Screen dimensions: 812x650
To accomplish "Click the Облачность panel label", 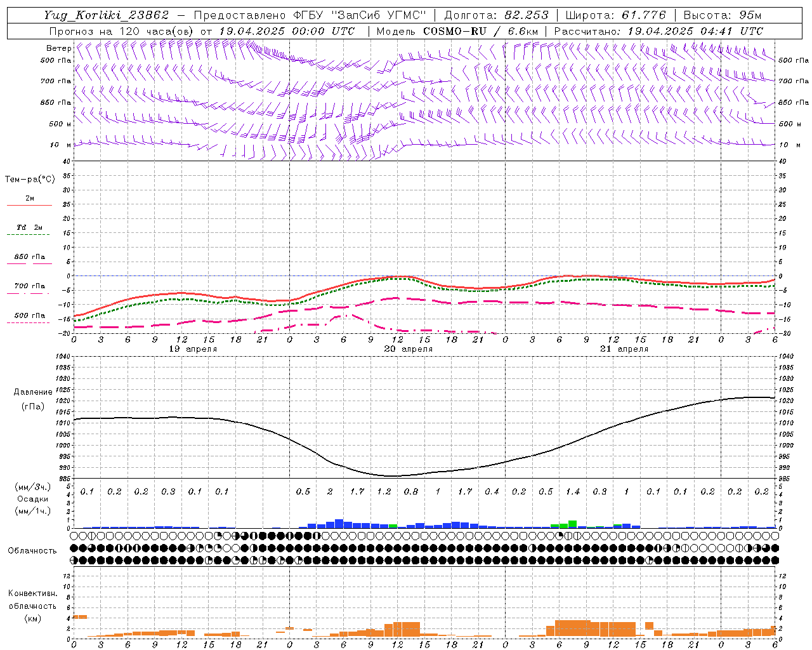I will click(32, 551).
